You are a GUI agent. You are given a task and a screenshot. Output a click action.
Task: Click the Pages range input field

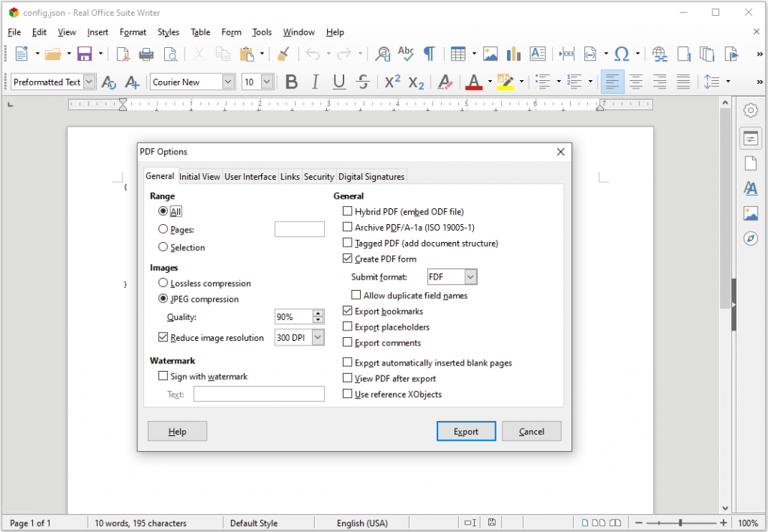299,229
